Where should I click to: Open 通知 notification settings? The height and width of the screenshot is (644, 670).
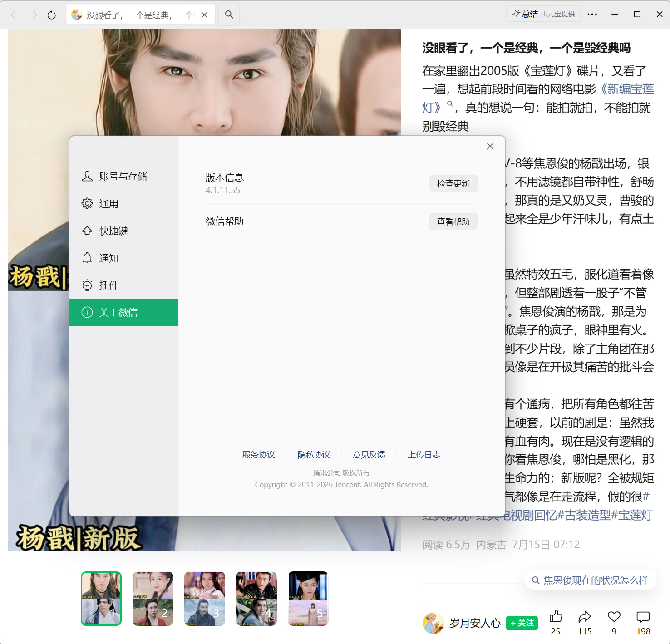coord(124,258)
